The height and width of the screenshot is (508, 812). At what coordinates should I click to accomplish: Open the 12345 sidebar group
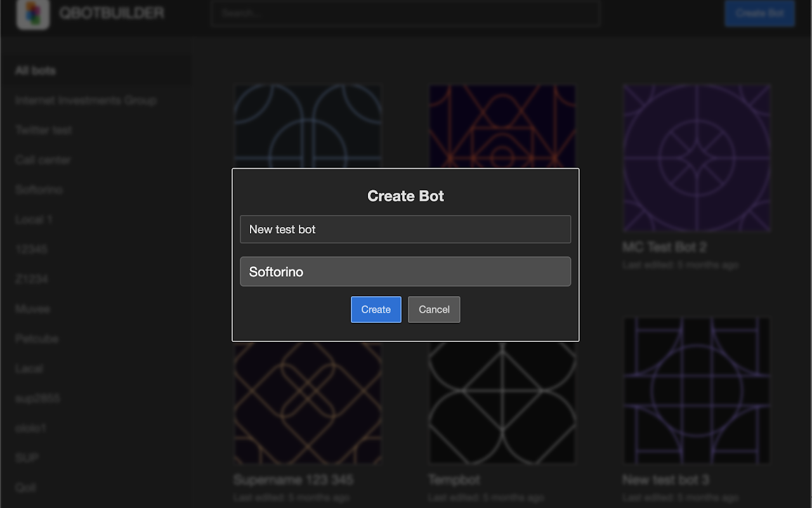coord(31,249)
